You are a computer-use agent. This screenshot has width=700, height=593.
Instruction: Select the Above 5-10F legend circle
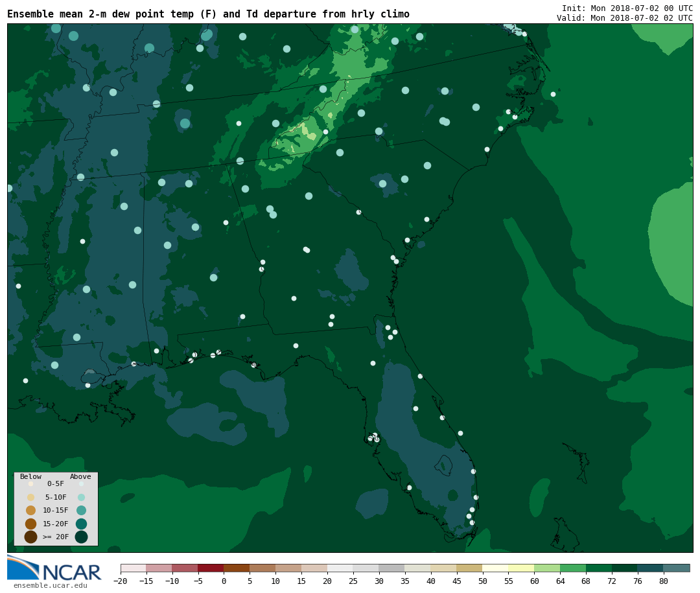(81, 497)
